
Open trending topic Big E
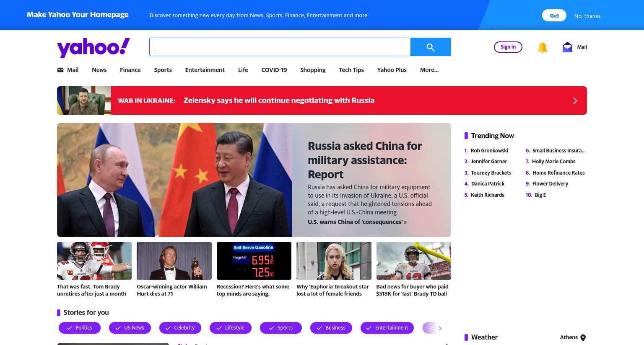click(540, 195)
